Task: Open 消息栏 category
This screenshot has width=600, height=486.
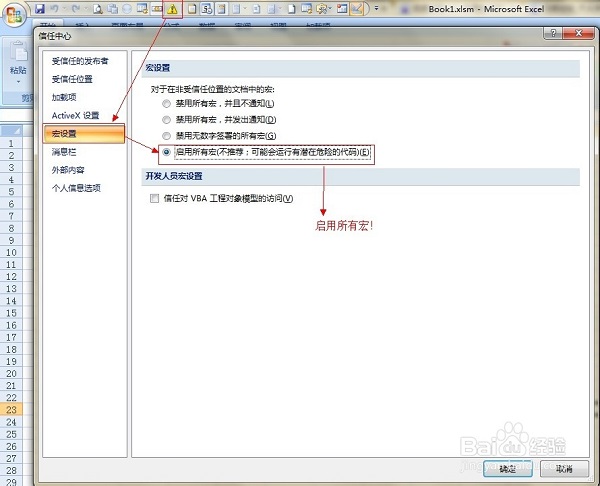Action: (x=65, y=152)
